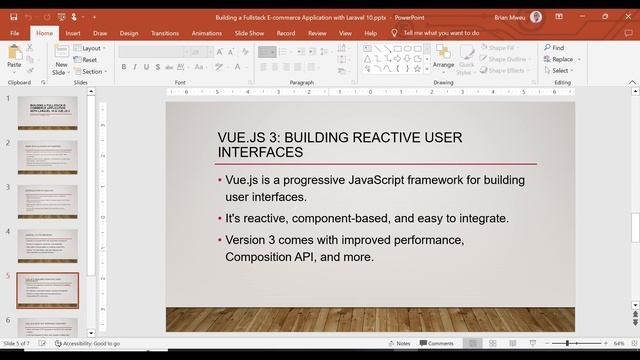The height and width of the screenshot is (360, 640).
Task: Click the Brian Mweu account name
Action: point(510,17)
